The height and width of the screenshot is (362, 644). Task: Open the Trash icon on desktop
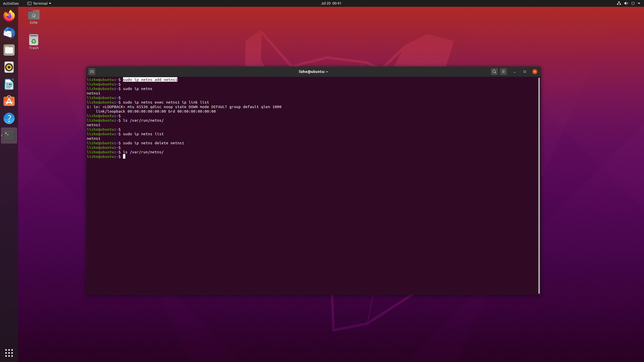(34, 42)
